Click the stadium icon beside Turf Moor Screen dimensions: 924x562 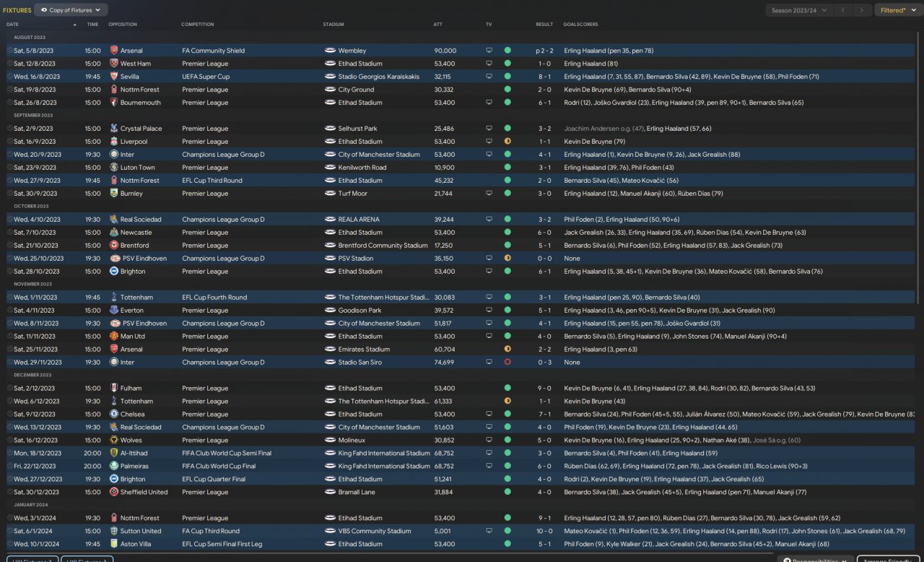pyautogui.click(x=330, y=194)
